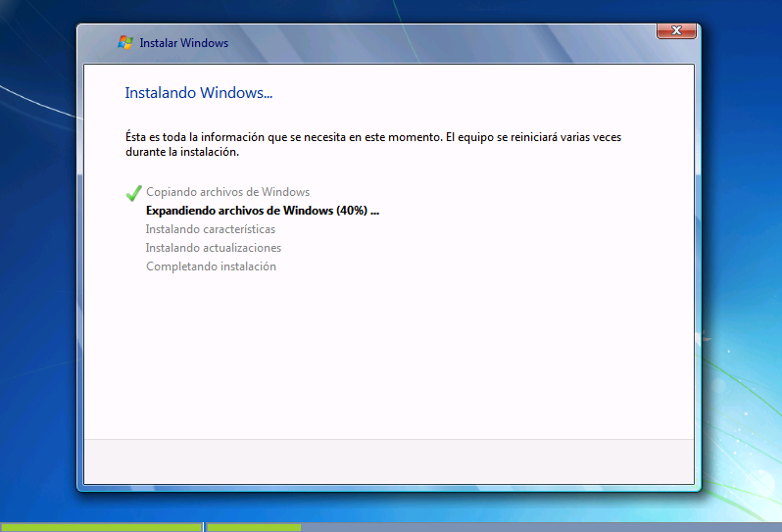The height and width of the screenshot is (532, 782).
Task: Click the 'Instalando Windows...' heading
Action: 199,93
